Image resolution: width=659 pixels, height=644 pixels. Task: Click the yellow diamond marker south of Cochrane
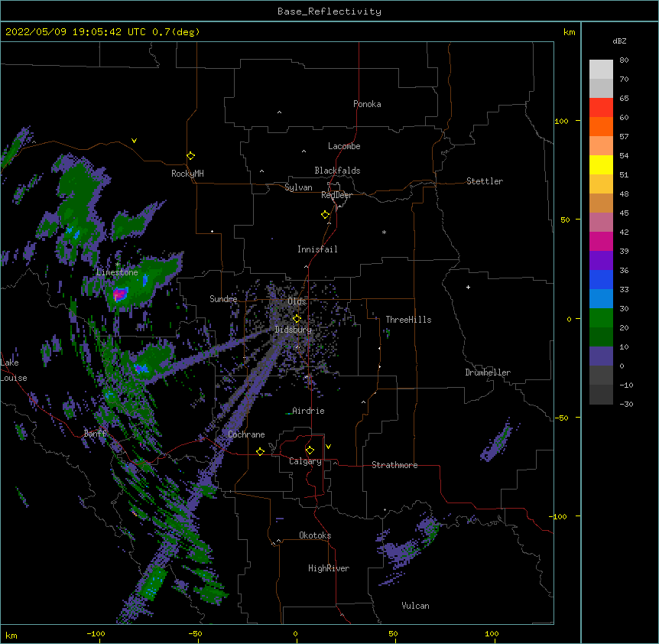click(x=260, y=451)
